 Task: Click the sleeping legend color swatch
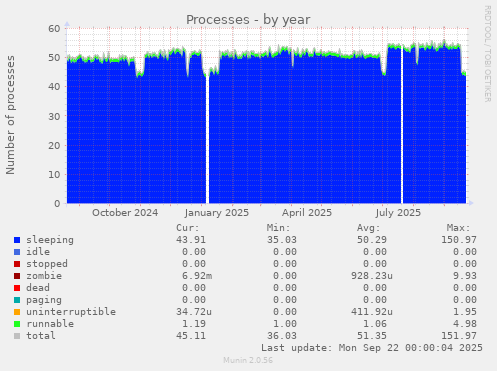[x=17, y=240]
